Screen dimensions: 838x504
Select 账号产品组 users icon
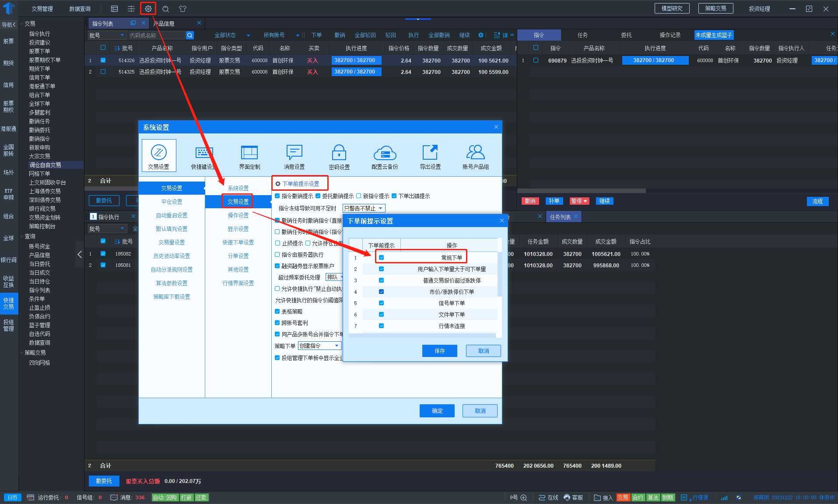[476, 157]
